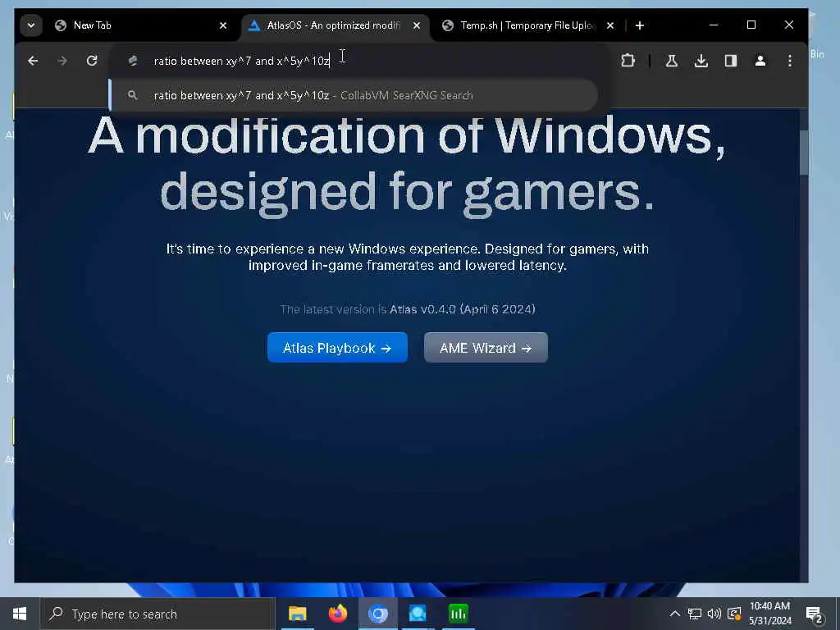This screenshot has width=840, height=630.
Task: Click the forward navigation arrow
Action: [x=62, y=61]
